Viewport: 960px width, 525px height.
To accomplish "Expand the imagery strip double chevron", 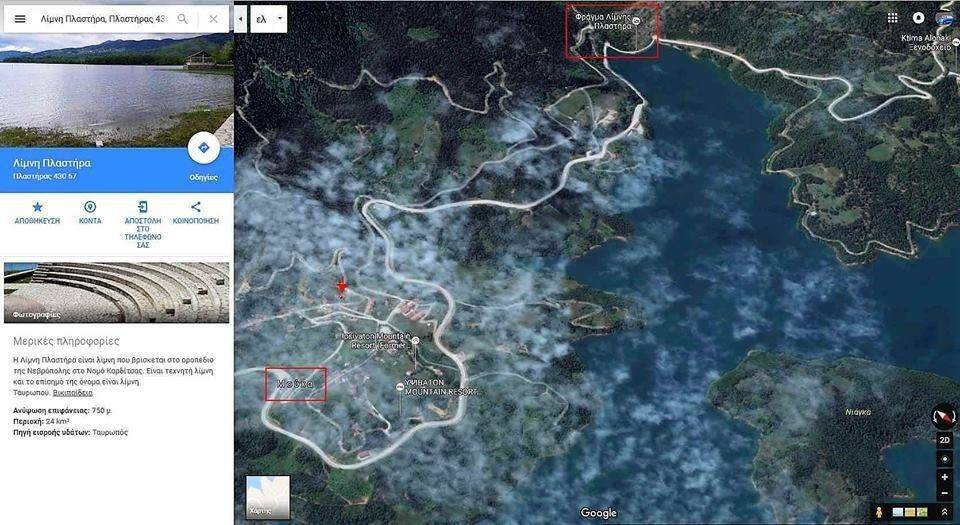I will 945,512.
